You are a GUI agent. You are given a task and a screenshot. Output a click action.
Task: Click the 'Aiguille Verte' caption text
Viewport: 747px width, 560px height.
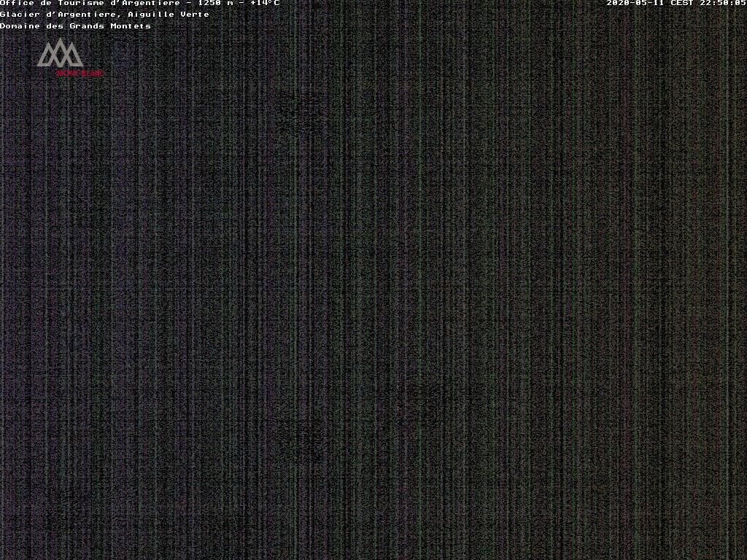pyautogui.click(x=169, y=15)
